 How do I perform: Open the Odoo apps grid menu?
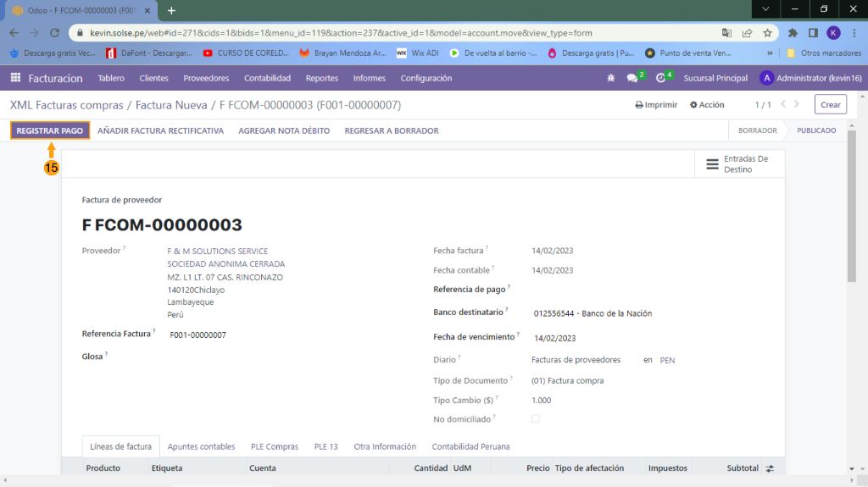[x=15, y=78]
